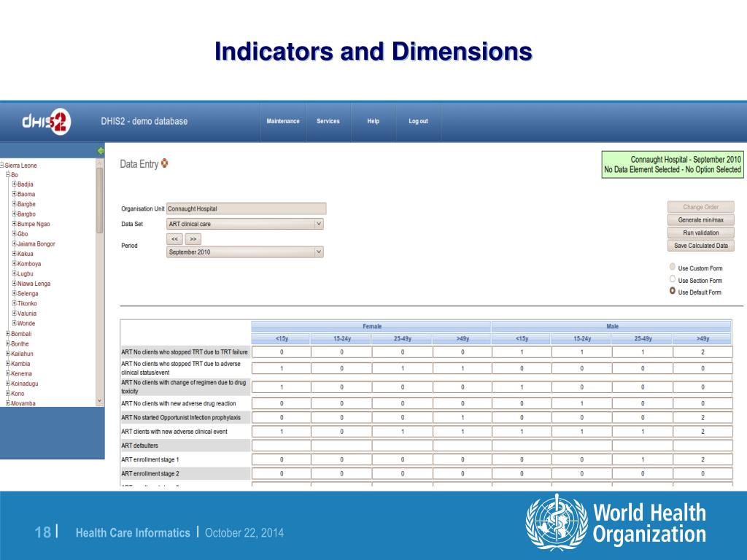Viewport: 747px width, 560px height.
Task: Select Bonthe district in the tree
Action: pyautogui.click(x=20, y=344)
